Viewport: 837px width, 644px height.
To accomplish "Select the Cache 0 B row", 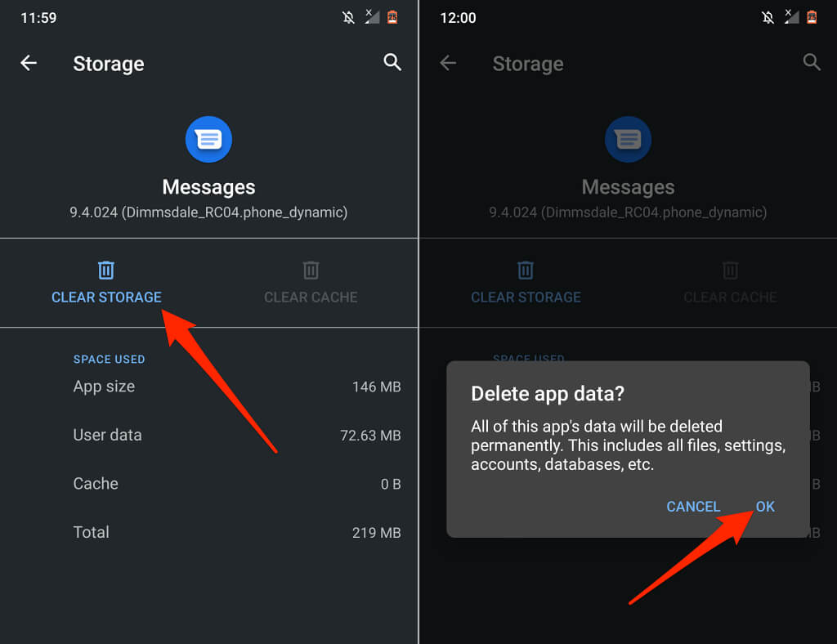I will (x=236, y=484).
